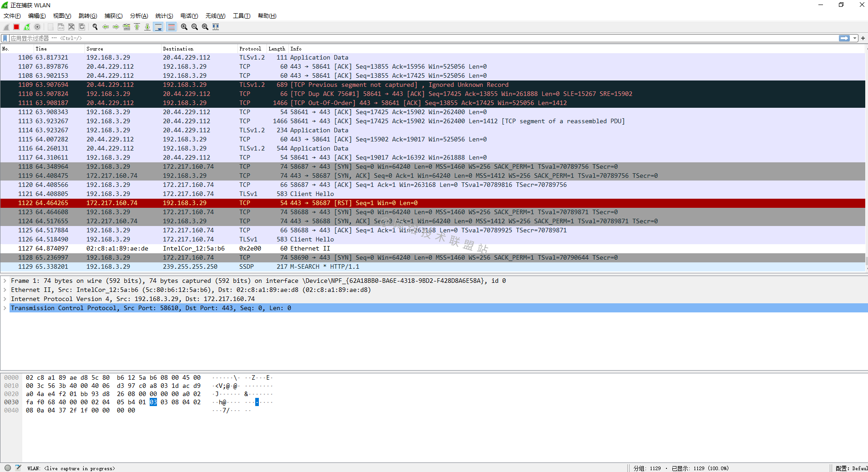The width and height of the screenshot is (868, 472).
Task: Click the display filter bookmark icon
Action: (x=5, y=38)
